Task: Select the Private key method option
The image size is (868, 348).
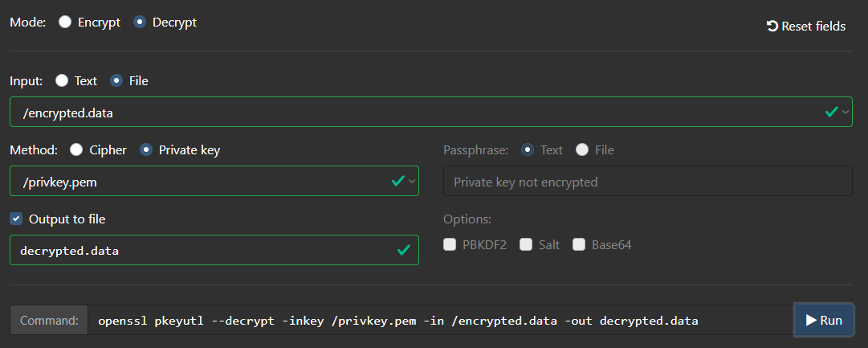Action: [x=146, y=149]
